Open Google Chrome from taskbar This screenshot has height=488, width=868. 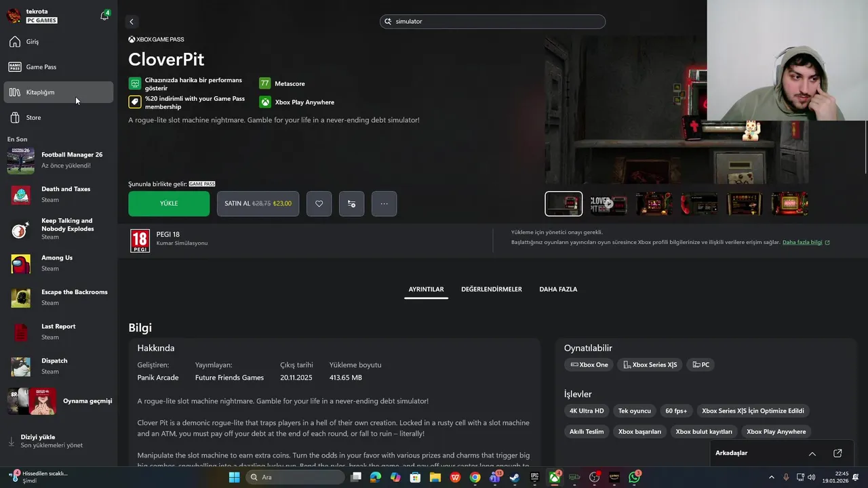pos(475,477)
